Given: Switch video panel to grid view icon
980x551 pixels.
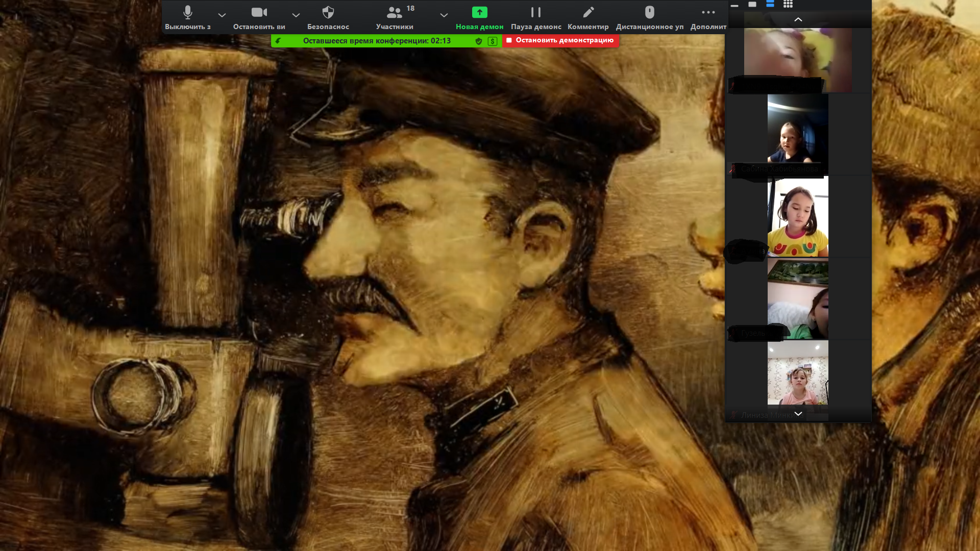Looking at the screenshot, I should coord(788,4).
